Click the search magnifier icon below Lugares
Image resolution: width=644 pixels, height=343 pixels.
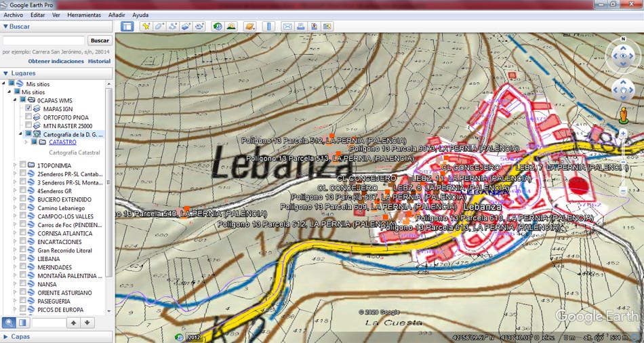click(9, 323)
